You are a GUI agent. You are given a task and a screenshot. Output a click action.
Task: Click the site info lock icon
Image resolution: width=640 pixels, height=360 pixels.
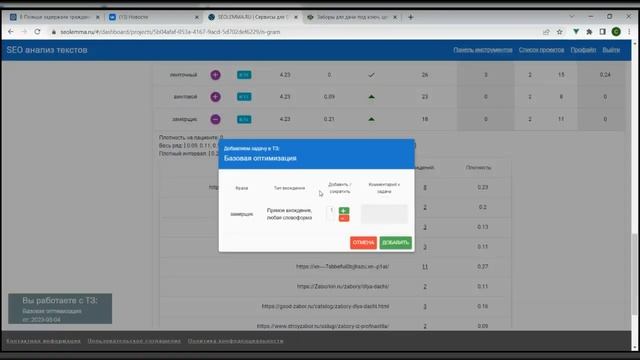53,32
